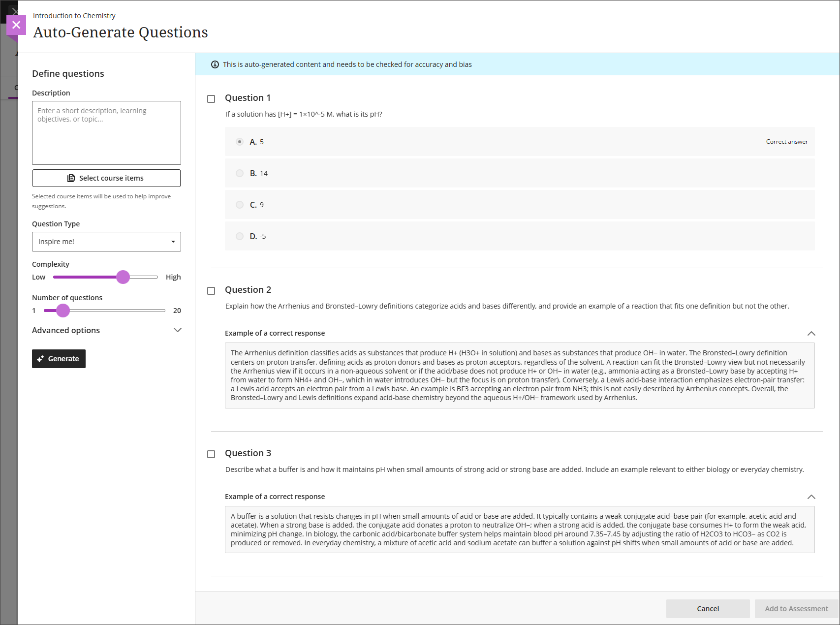Choose radio option B with answer 14
Screen dimensions: 840x625
click(240, 173)
